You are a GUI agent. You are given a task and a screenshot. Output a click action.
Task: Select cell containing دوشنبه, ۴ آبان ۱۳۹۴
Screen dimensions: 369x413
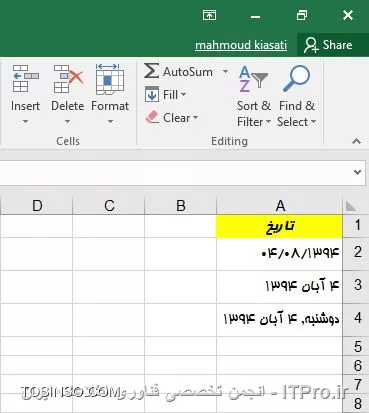click(x=280, y=319)
